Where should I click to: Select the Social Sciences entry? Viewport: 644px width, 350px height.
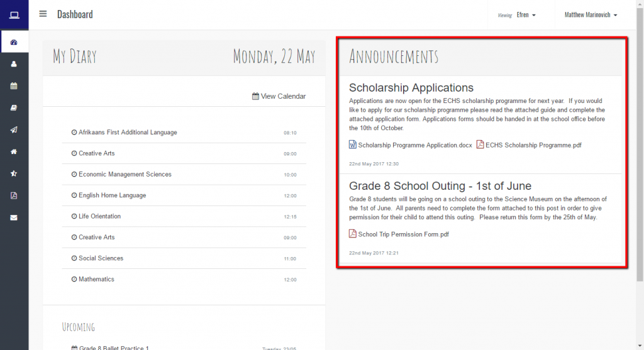tap(184, 258)
